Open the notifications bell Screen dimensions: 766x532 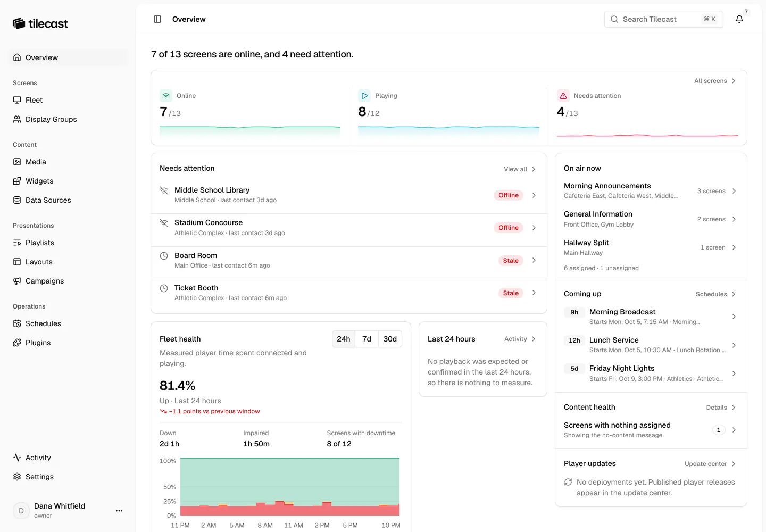point(739,19)
